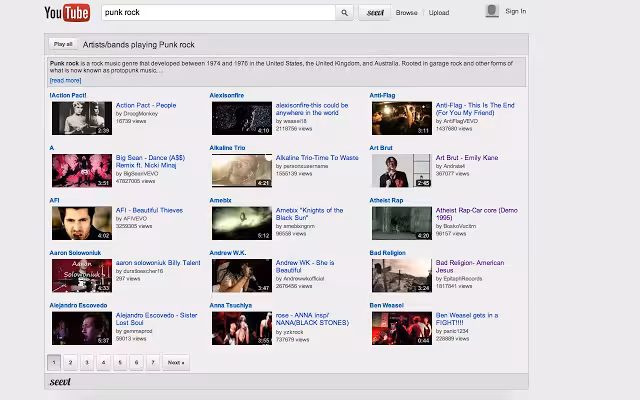Viewport: 640px width, 400px height.
Task: Go to results page 3
Action: tap(87, 362)
